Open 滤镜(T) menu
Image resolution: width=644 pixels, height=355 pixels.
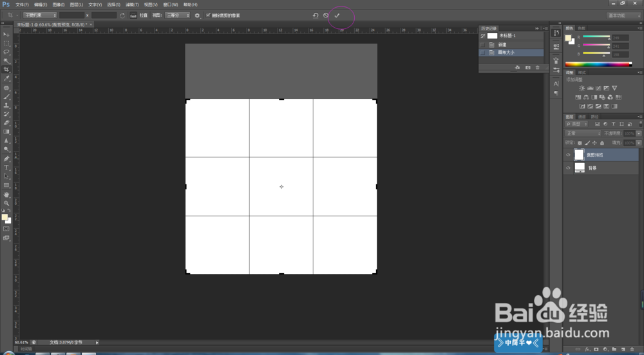(132, 5)
